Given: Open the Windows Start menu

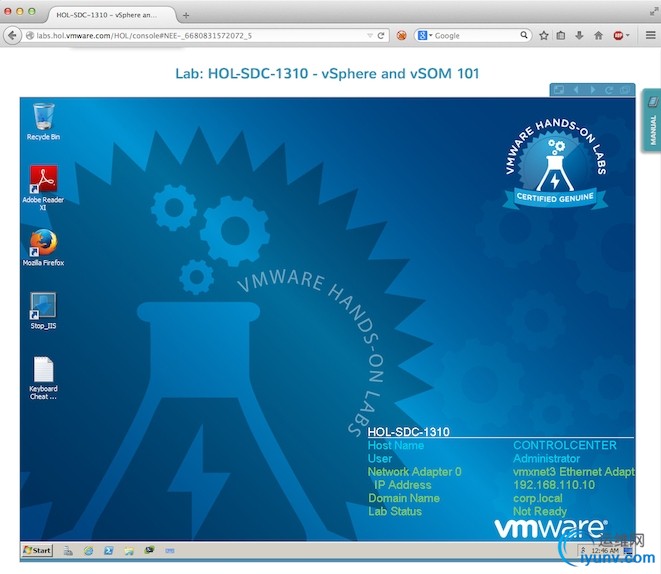Looking at the screenshot, I should point(38,550).
